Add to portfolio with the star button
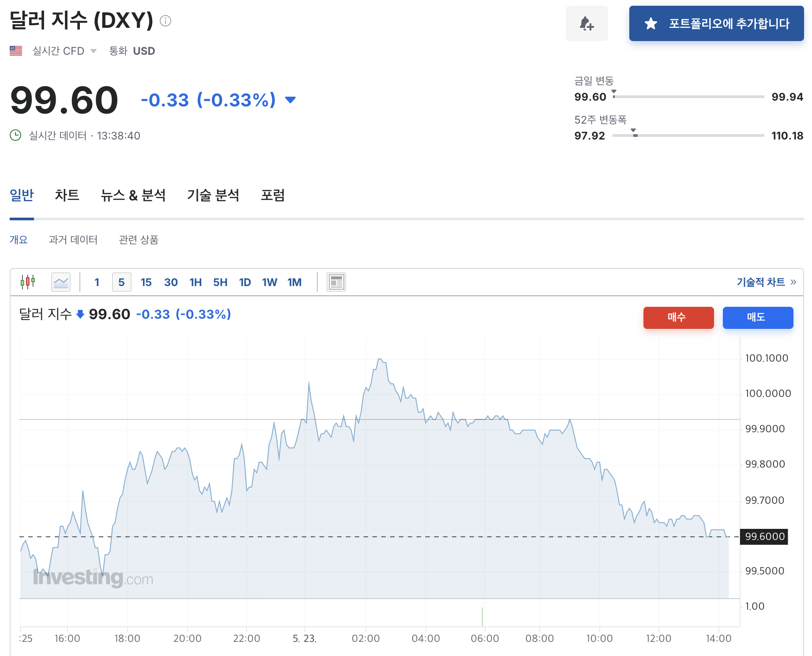The image size is (812, 656). (716, 23)
